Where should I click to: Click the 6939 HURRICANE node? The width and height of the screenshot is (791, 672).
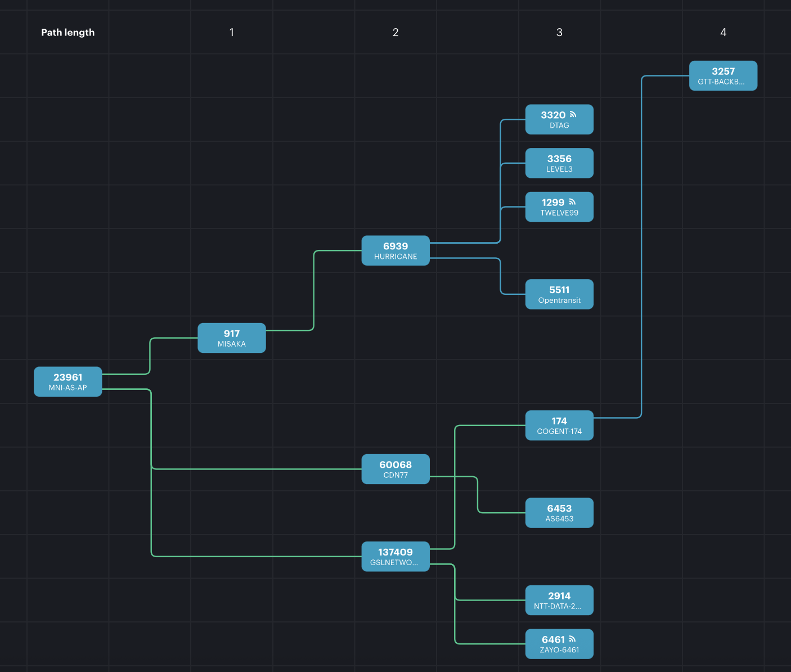click(395, 250)
